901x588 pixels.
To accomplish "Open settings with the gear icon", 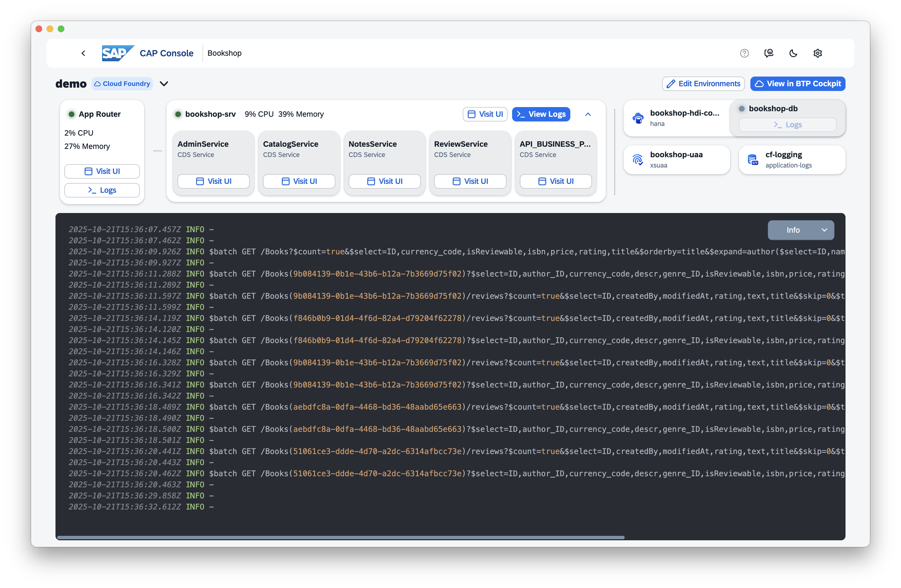I will [818, 53].
